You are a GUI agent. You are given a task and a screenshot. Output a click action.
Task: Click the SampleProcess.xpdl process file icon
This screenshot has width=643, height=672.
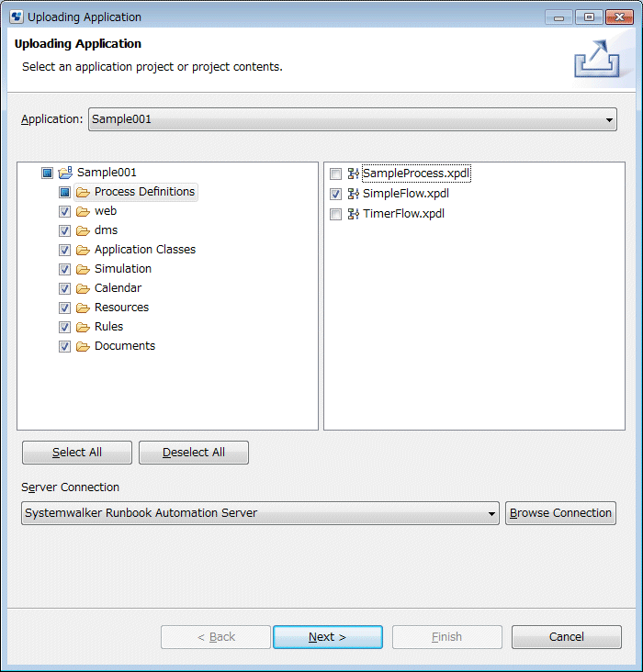point(353,174)
